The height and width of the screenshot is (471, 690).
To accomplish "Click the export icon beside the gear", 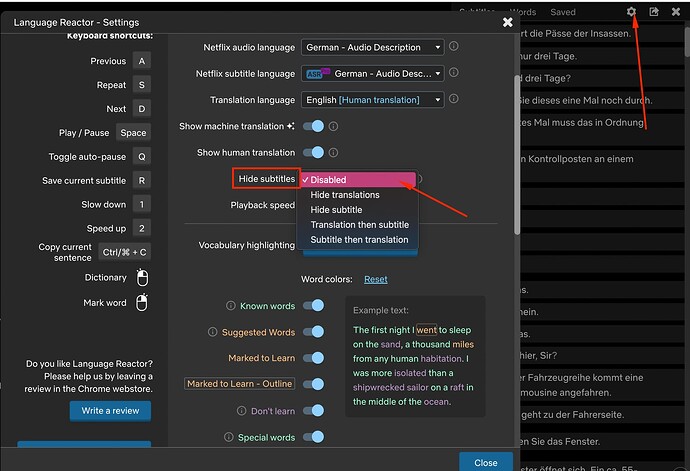I will 654,12.
